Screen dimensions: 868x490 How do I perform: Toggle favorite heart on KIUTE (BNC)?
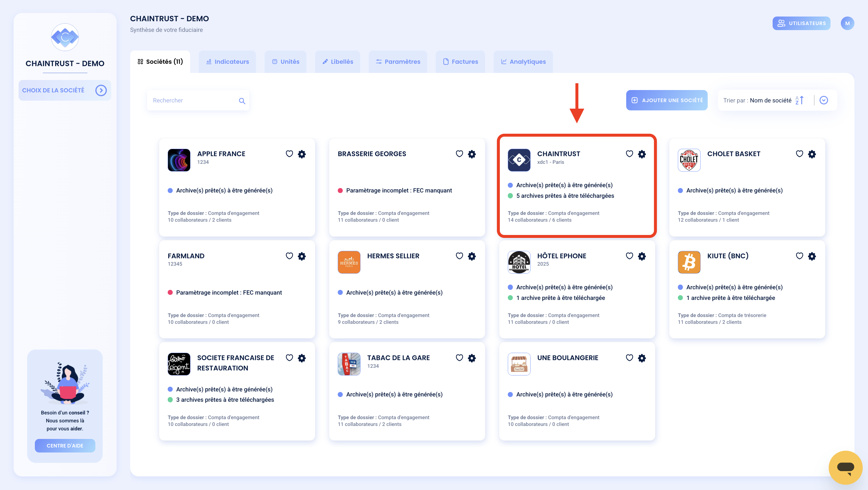point(800,256)
